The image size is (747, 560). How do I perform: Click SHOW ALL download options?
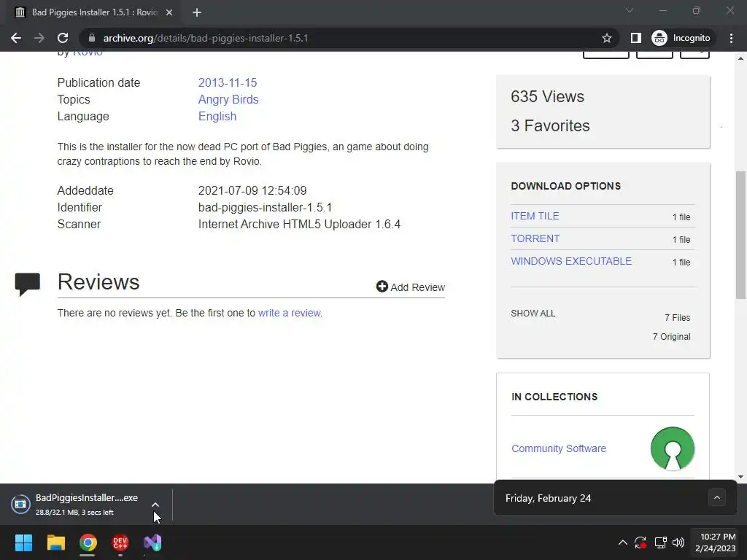[x=533, y=314]
